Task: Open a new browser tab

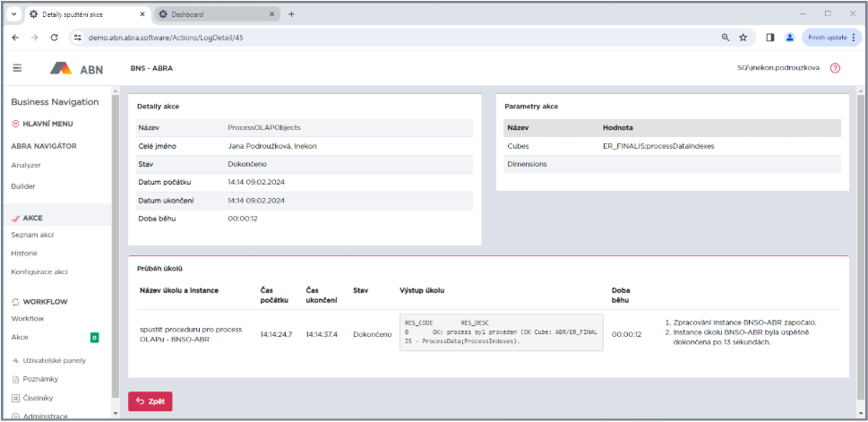Action: click(292, 14)
